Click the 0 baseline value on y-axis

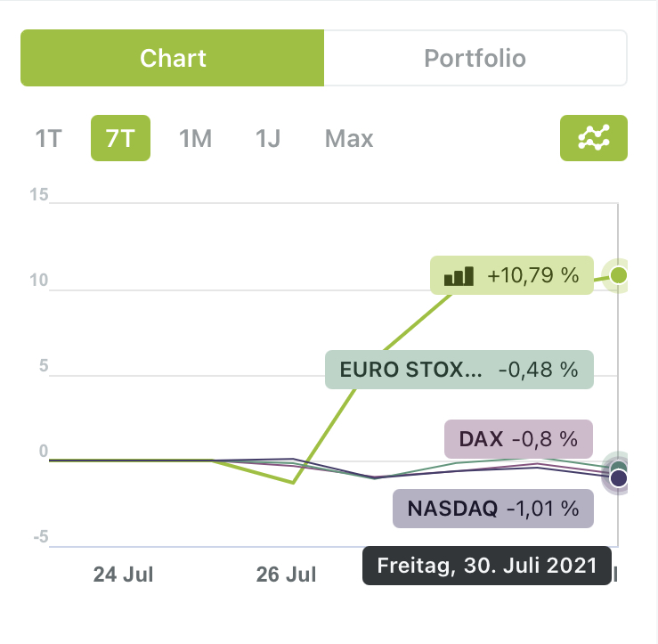[x=43, y=452]
